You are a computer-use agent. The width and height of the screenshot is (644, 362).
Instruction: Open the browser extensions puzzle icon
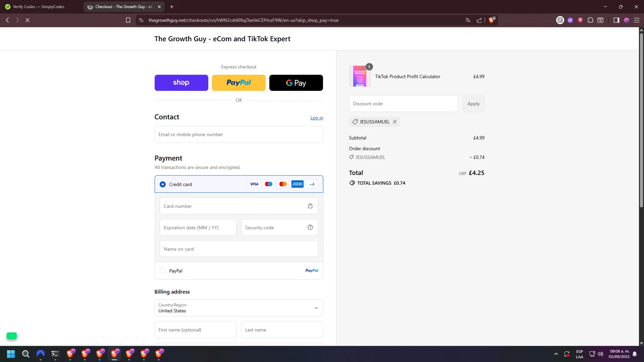pos(590,20)
